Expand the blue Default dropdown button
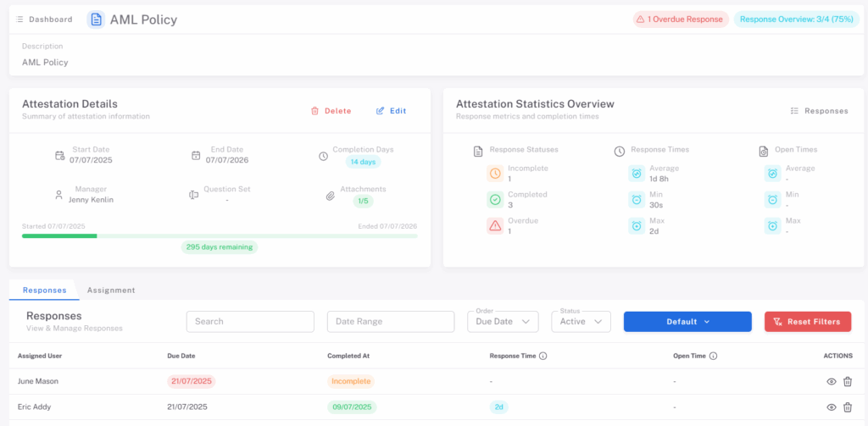 (x=687, y=322)
